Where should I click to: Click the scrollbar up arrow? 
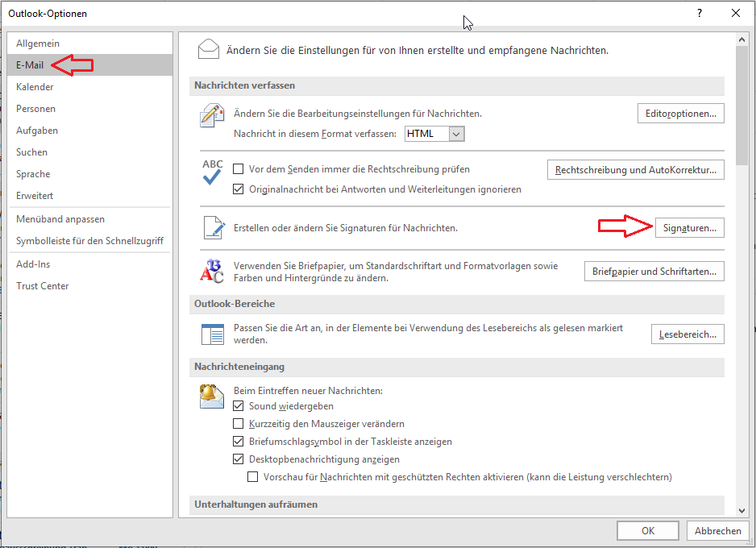tap(741, 39)
